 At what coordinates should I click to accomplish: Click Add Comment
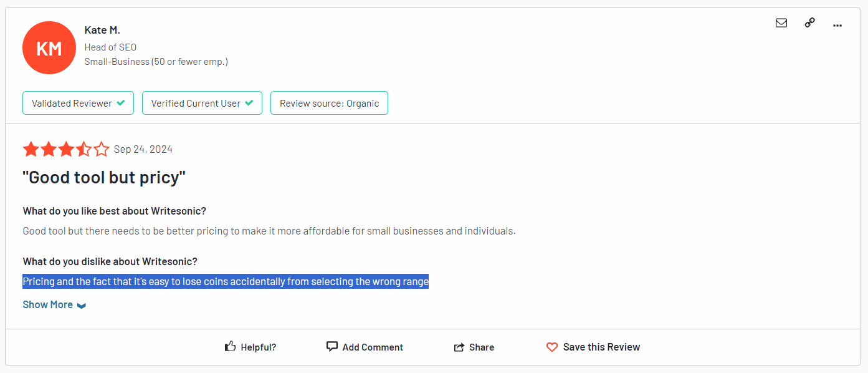[x=365, y=347]
